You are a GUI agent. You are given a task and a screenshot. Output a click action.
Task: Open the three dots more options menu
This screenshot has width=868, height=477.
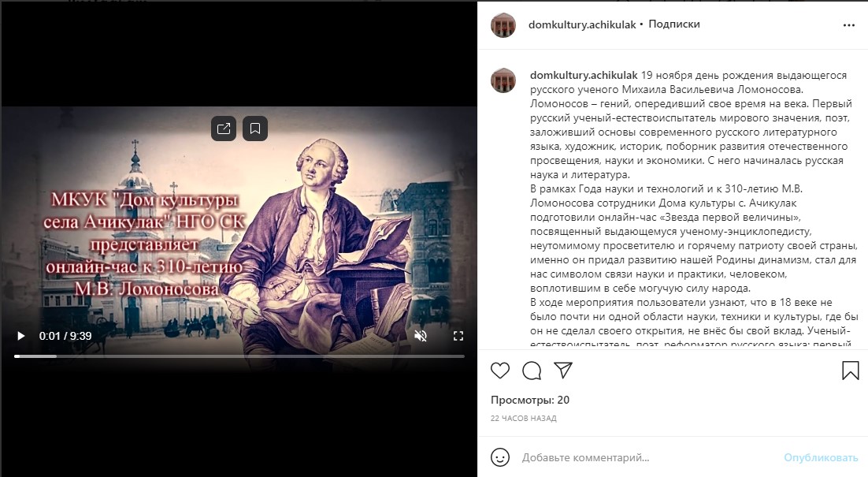click(848, 25)
